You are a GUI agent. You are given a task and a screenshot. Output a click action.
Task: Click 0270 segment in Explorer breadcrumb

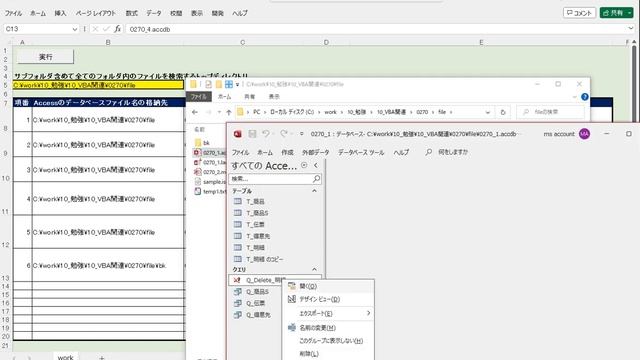click(422, 112)
